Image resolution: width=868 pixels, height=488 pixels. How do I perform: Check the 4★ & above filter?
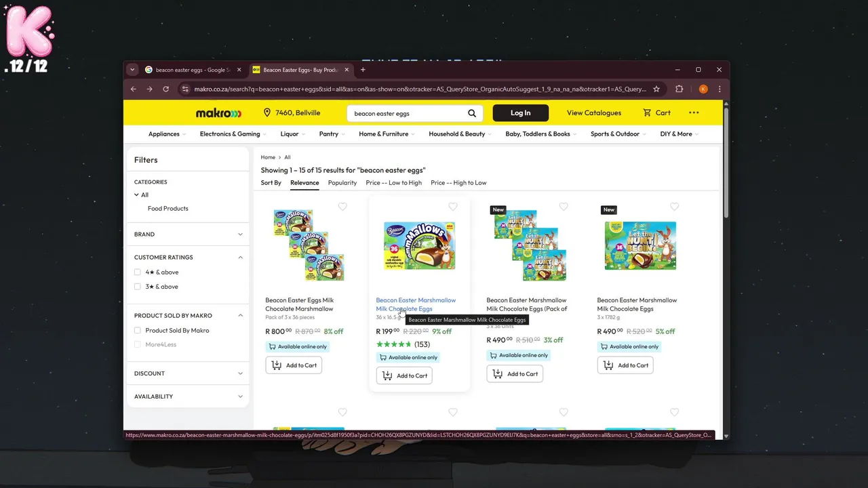[x=138, y=272]
